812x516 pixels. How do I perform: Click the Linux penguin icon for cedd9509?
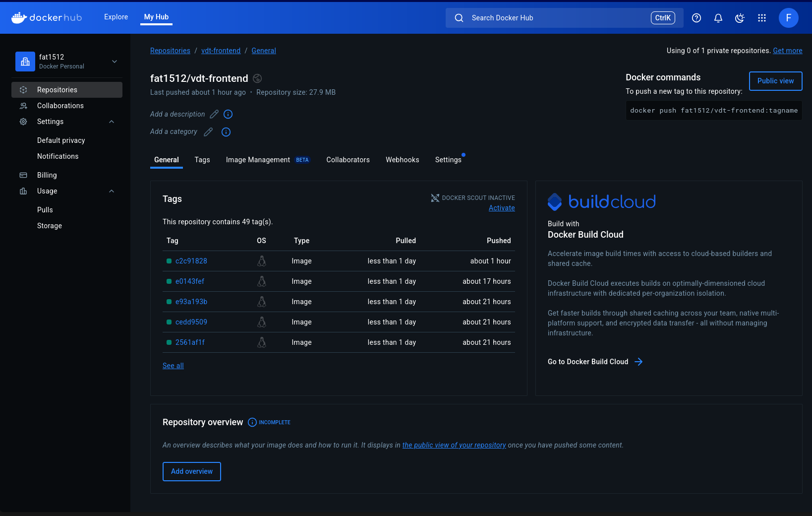262,322
